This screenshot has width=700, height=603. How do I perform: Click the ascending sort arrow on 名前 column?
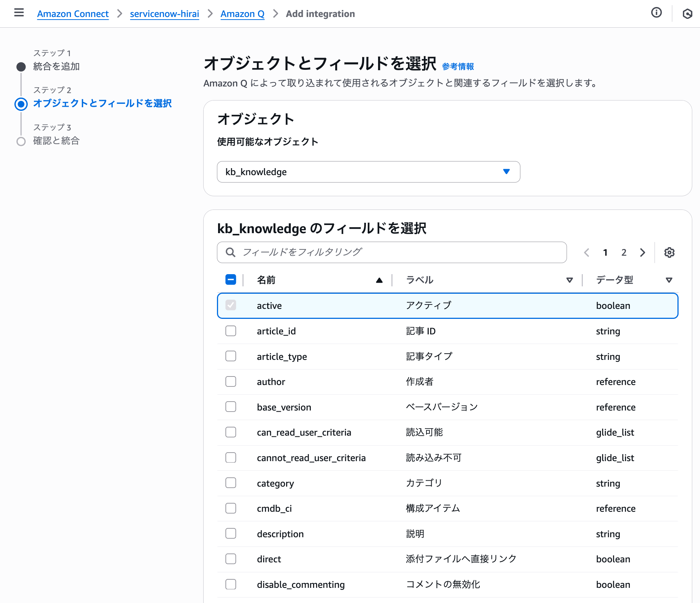(379, 280)
